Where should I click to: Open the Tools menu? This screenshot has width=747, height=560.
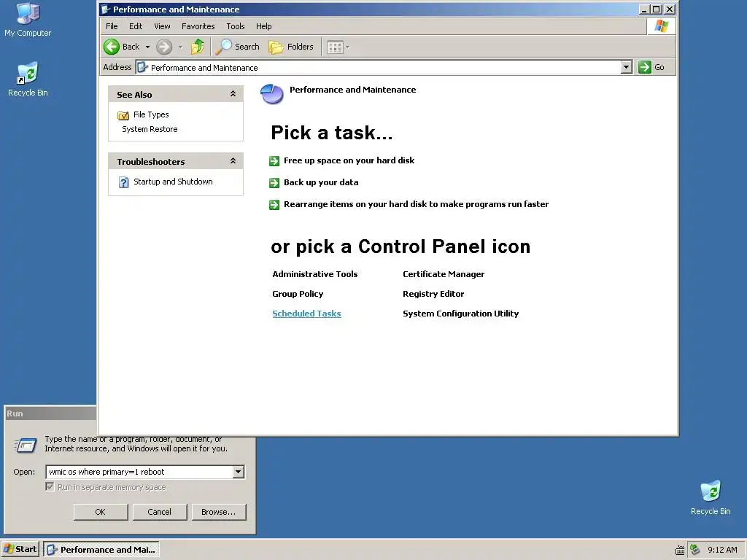[236, 26]
